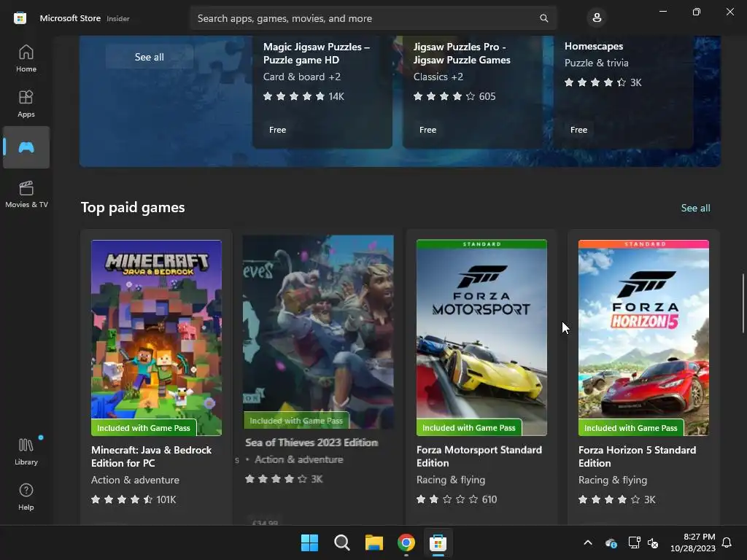This screenshot has height=560, width=747.
Task: Click Free label on Homescapes
Action: point(578,130)
